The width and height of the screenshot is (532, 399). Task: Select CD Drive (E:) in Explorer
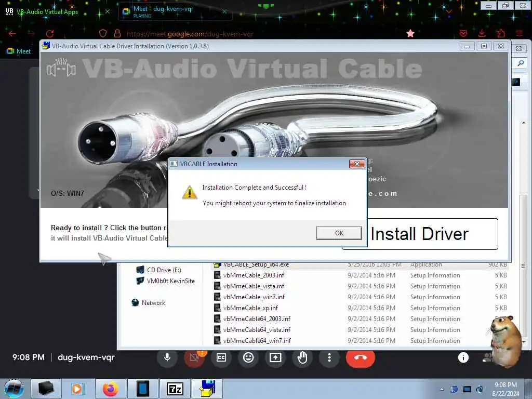coord(159,270)
